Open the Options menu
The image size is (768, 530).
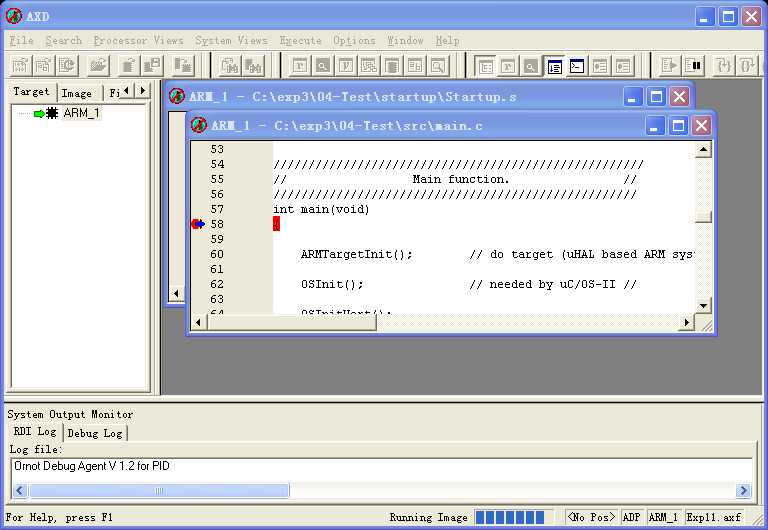point(354,41)
